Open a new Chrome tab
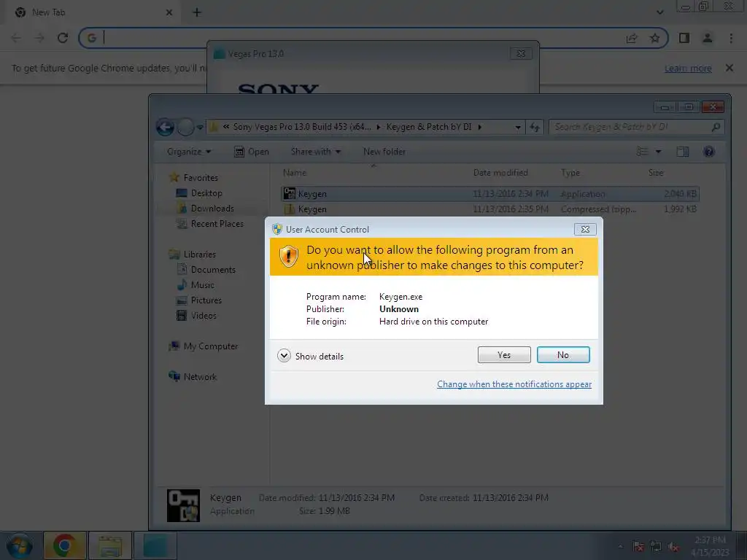Viewport: 747px width, 560px height. 197,12
